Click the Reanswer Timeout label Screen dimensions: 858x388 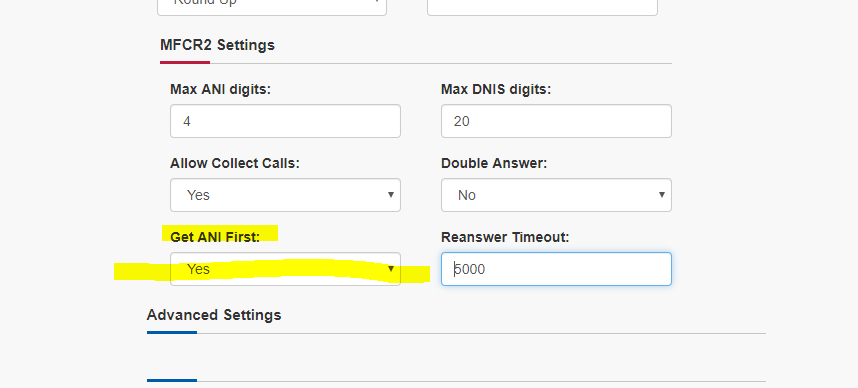505,238
